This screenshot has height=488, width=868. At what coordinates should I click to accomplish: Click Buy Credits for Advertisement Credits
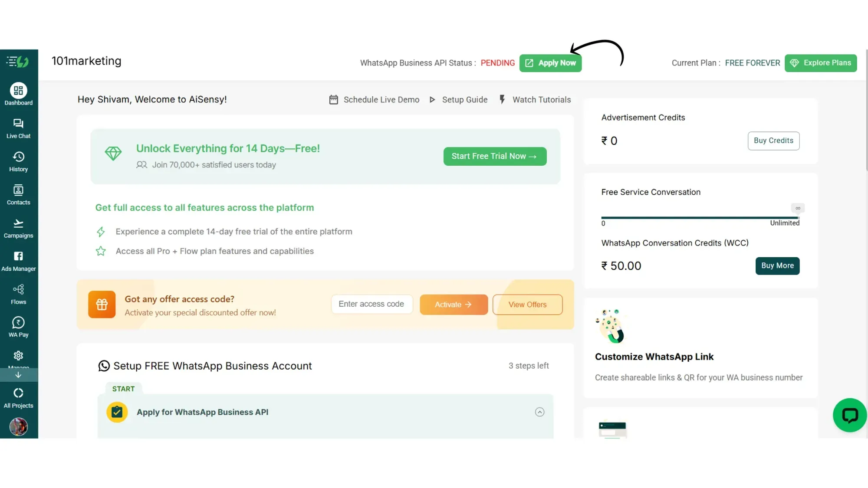773,141
